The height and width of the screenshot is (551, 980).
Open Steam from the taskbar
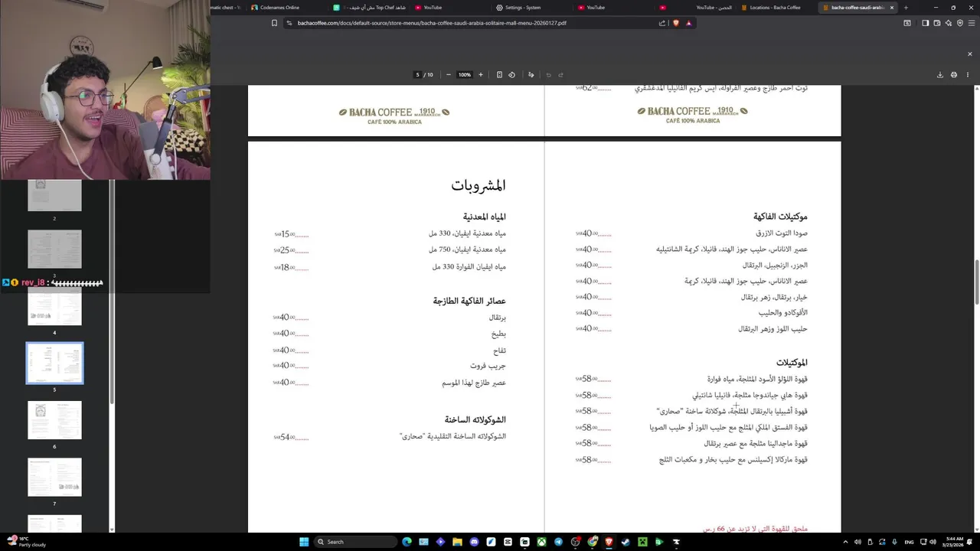click(626, 542)
